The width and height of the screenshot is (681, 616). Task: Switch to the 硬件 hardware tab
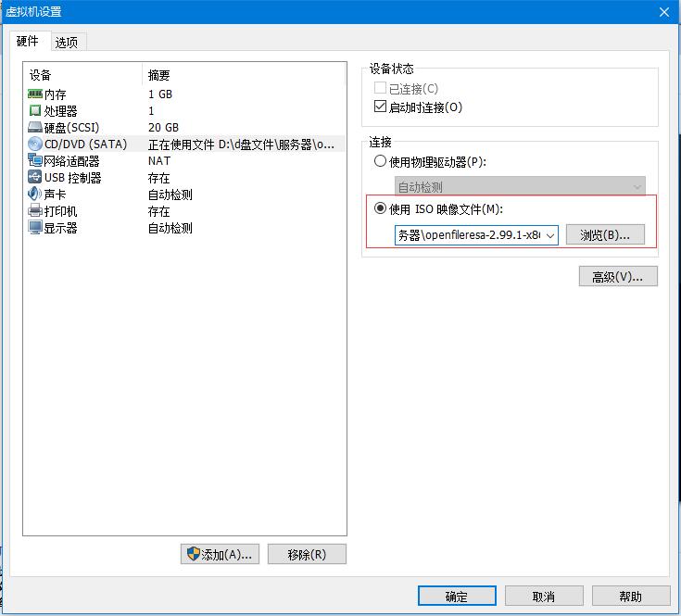click(28, 42)
